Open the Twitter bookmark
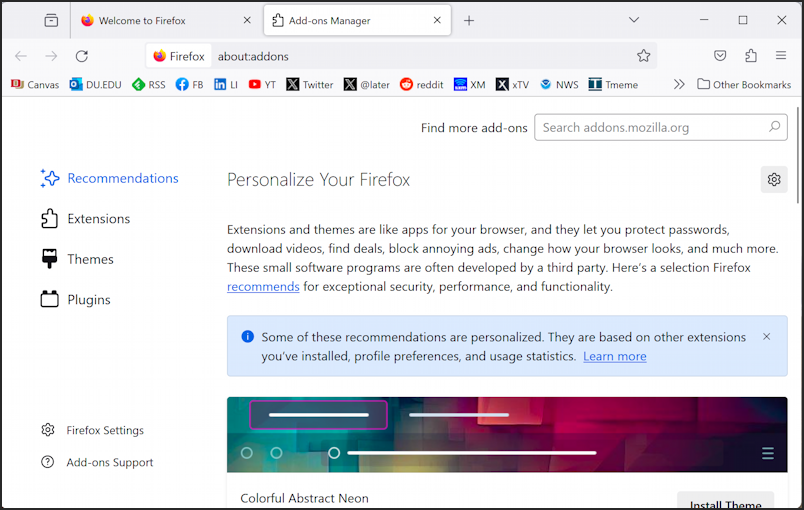This screenshot has height=510, width=804. (310, 85)
